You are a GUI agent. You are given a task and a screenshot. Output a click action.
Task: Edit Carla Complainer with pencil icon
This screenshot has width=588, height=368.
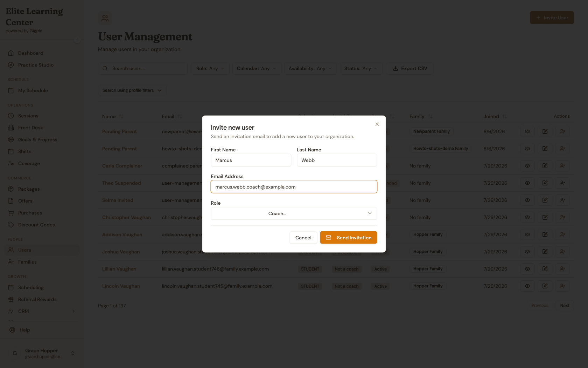click(545, 166)
